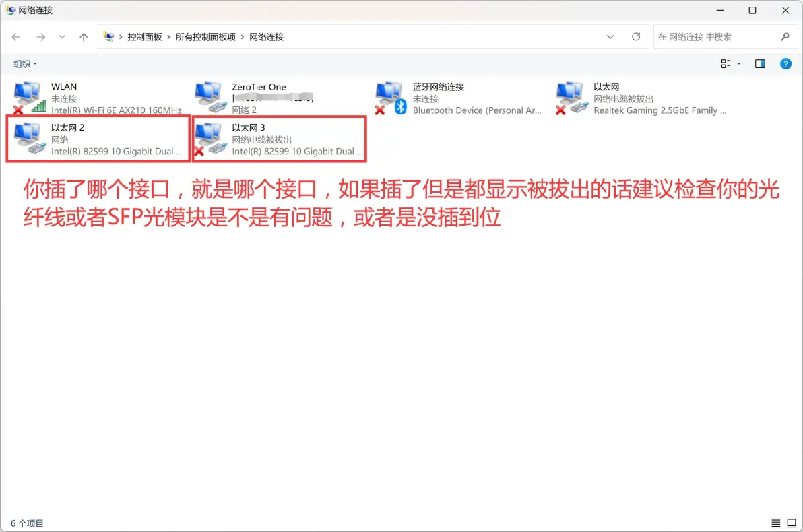Image resolution: width=803 pixels, height=532 pixels.
Task: Click the Bluetooth network connection icon
Action: [x=390, y=98]
